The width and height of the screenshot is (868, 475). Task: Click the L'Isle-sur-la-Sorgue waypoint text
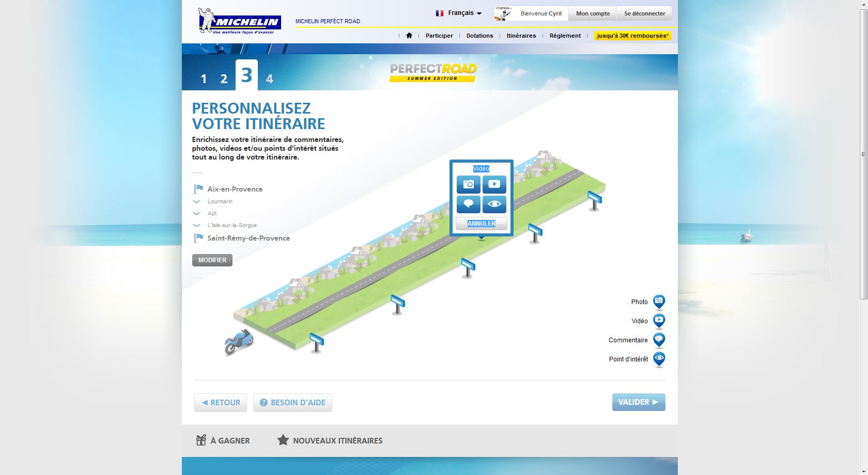click(232, 225)
